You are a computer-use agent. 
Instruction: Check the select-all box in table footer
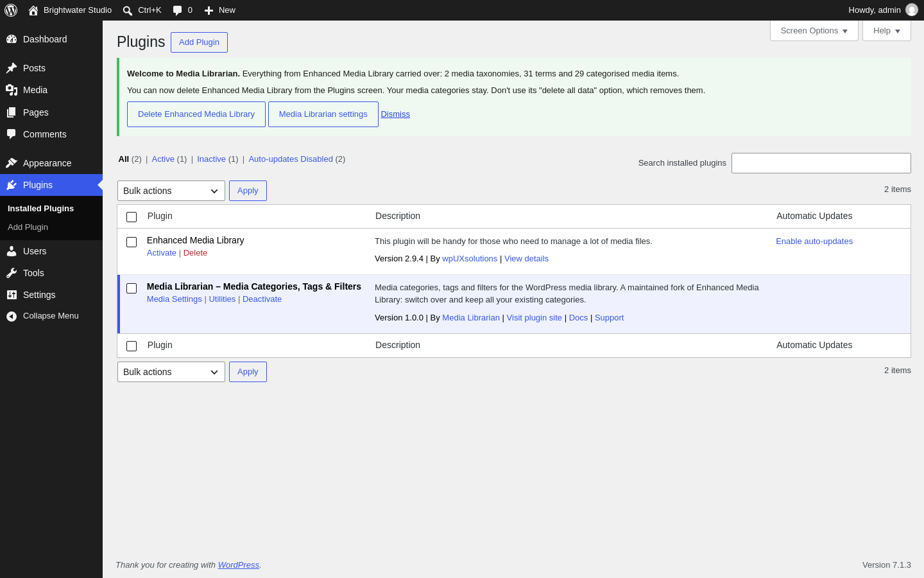(132, 346)
